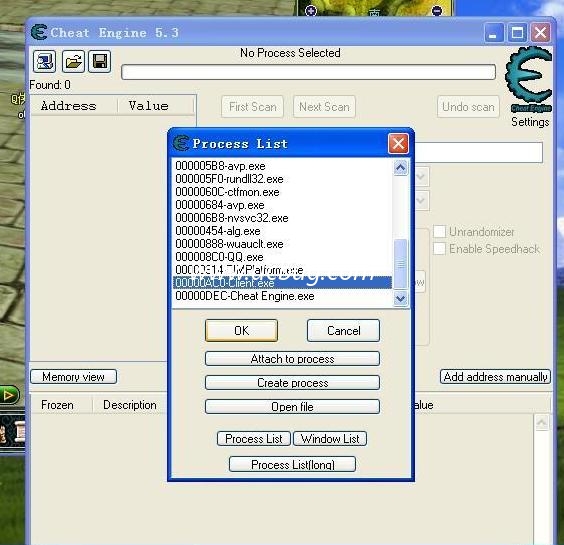Click Attach to process button

point(292,359)
